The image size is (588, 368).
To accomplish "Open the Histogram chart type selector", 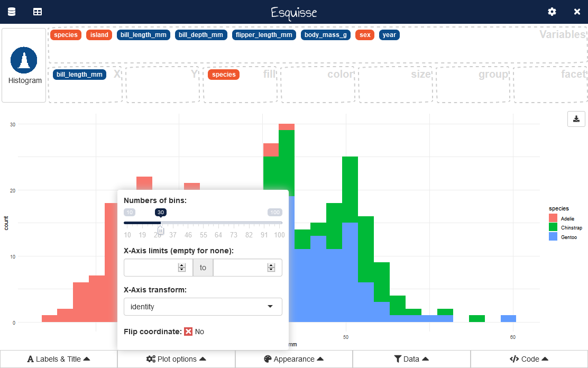I will tap(24, 66).
